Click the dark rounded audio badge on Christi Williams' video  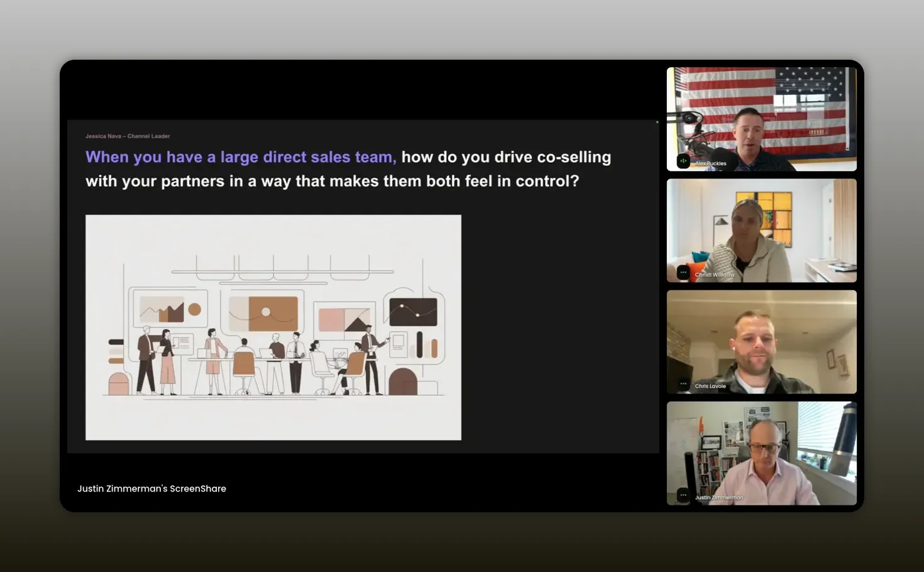click(683, 273)
